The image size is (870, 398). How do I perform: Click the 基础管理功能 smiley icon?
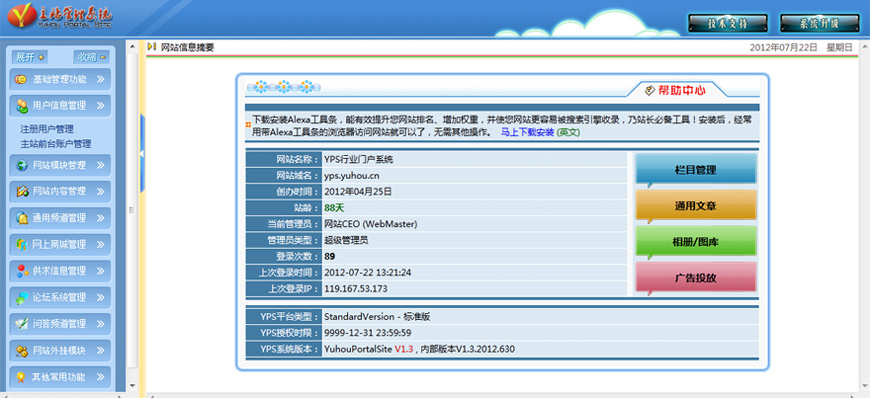click(21, 79)
